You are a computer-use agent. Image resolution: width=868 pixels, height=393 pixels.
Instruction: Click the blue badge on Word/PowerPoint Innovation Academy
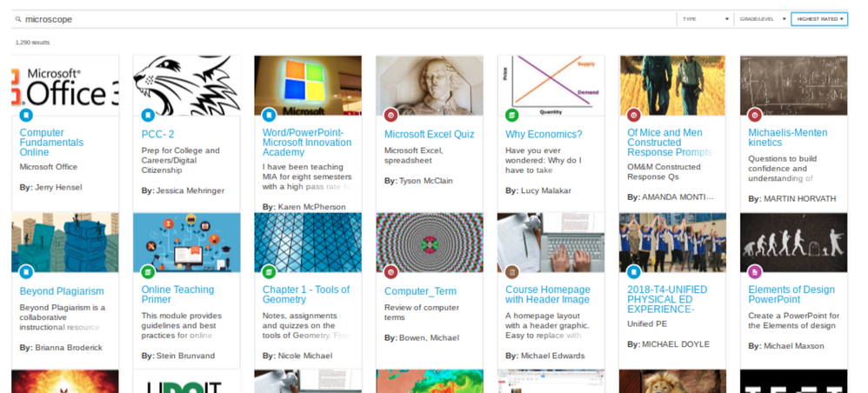click(269, 115)
